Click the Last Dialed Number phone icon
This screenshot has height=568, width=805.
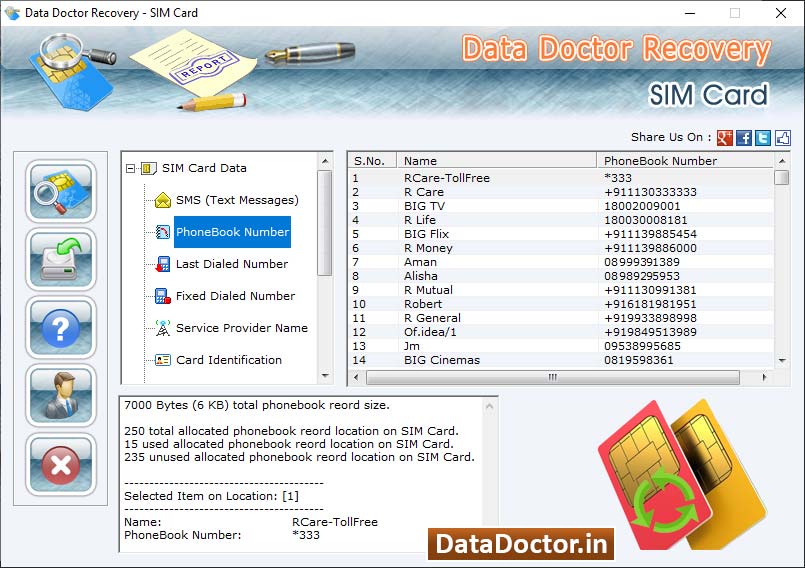[163, 264]
